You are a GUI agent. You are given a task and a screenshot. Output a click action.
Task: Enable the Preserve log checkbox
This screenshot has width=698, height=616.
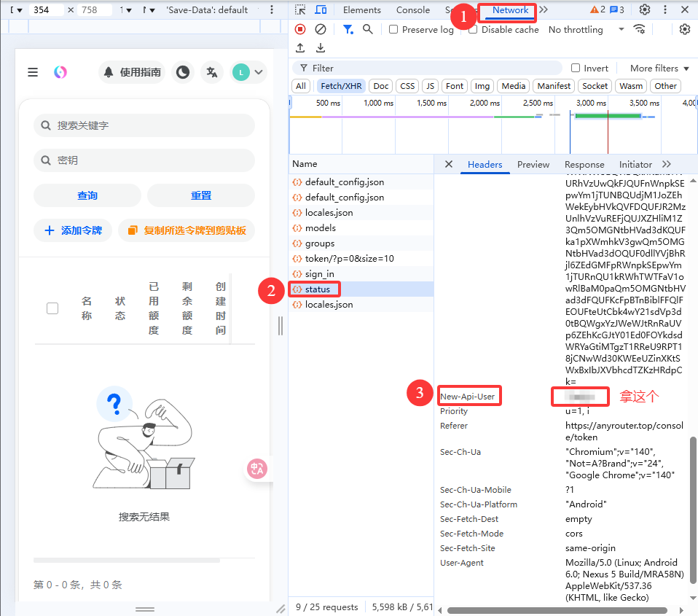point(393,29)
